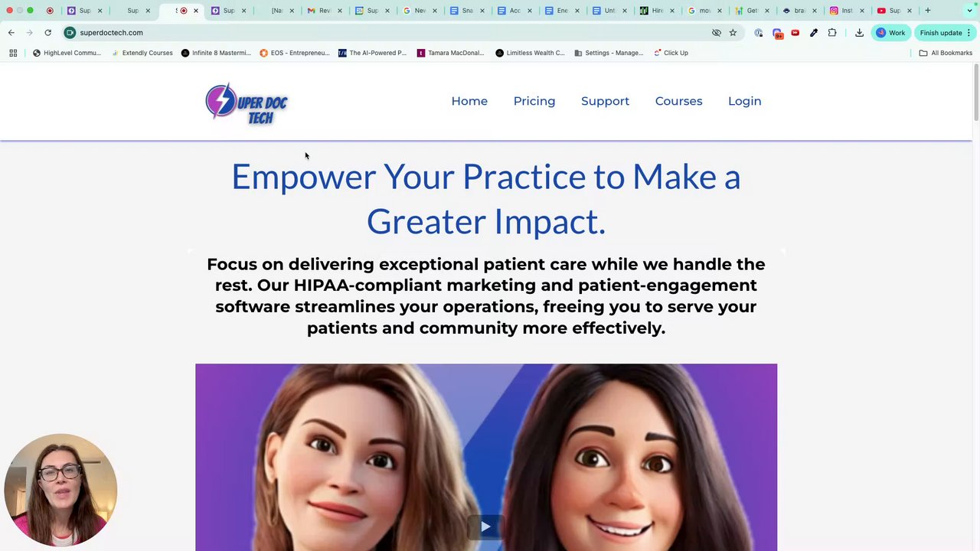Click the crossed-out eye icon in the address bar

coord(717,33)
